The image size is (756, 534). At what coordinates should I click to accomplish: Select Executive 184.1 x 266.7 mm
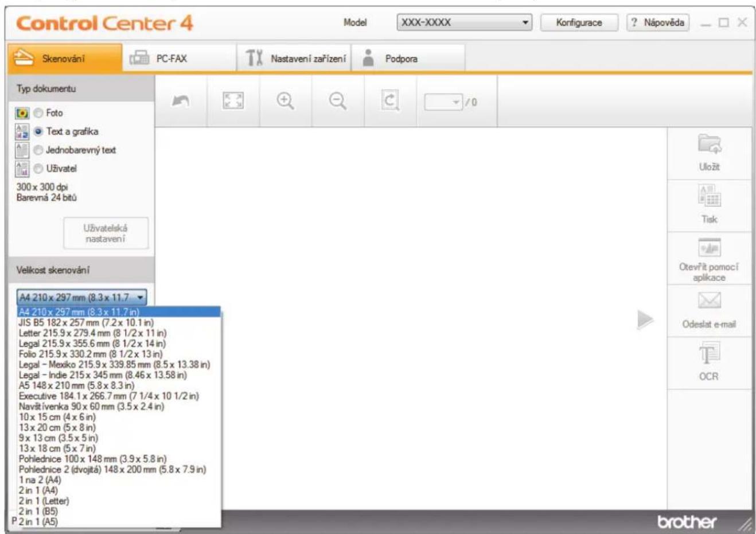pyautogui.click(x=119, y=396)
